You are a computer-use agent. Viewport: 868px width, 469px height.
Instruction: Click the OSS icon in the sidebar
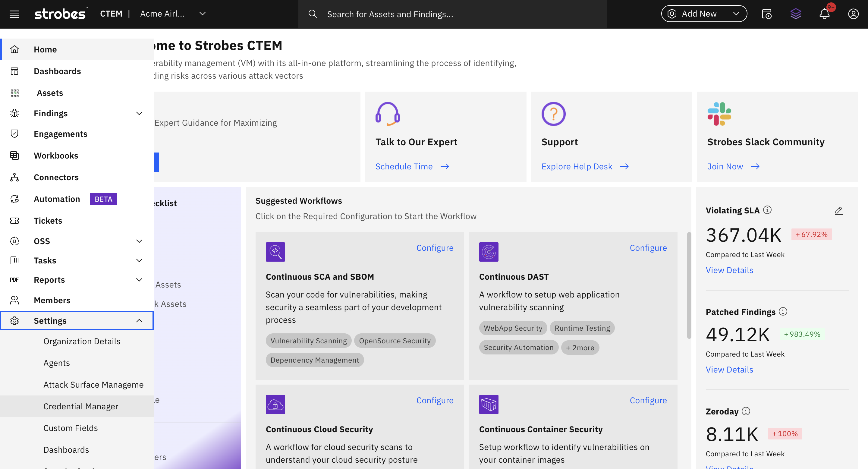click(x=14, y=241)
